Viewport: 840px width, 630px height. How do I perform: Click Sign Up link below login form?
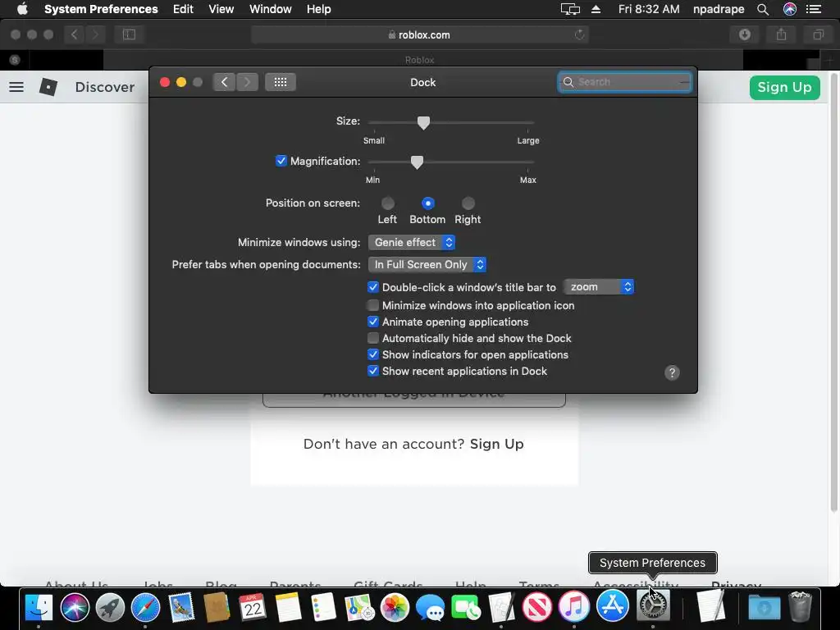click(x=496, y=444)
